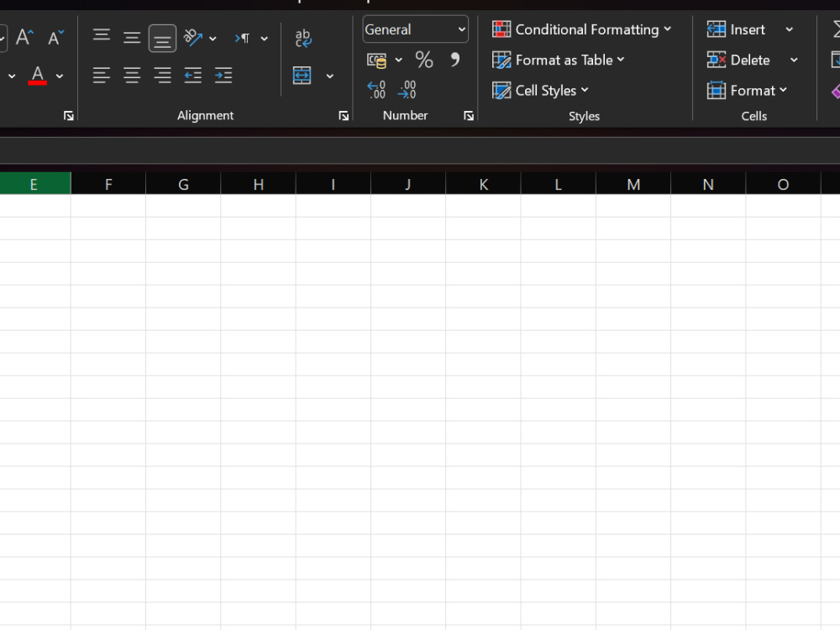
Task: Select column F header
Action: click(x=108, y=184)
